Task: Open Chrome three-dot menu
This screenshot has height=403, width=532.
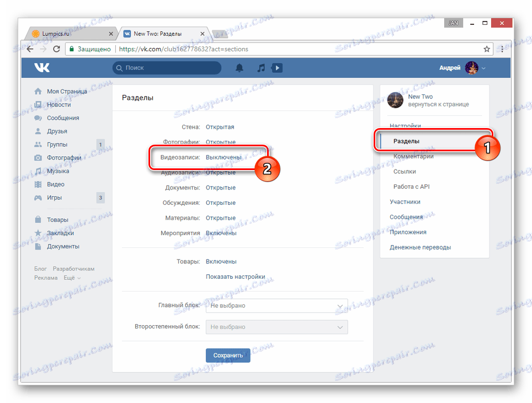Action: 502,49
